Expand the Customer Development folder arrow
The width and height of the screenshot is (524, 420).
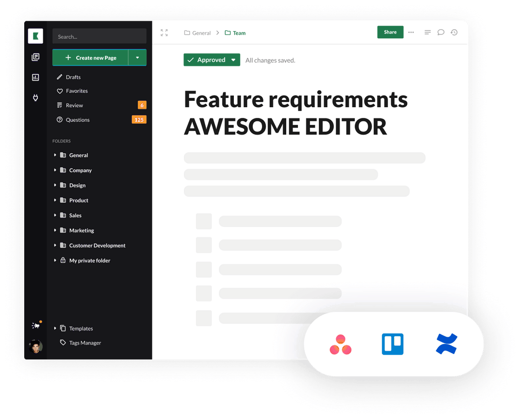point(55,245)
